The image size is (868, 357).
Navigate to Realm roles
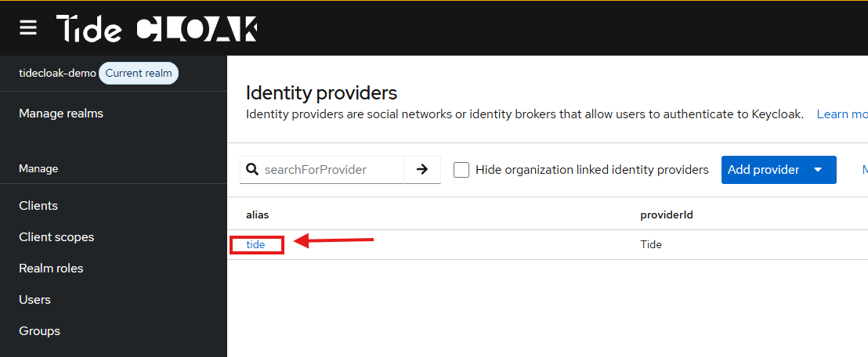(x=51, y=269)
